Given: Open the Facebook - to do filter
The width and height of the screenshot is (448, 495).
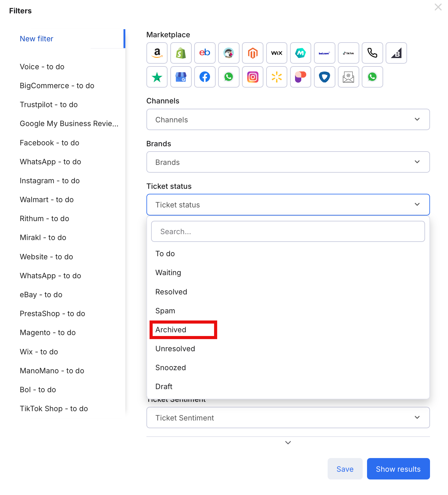Looking at the screenshot, I should tap(50, 143).
